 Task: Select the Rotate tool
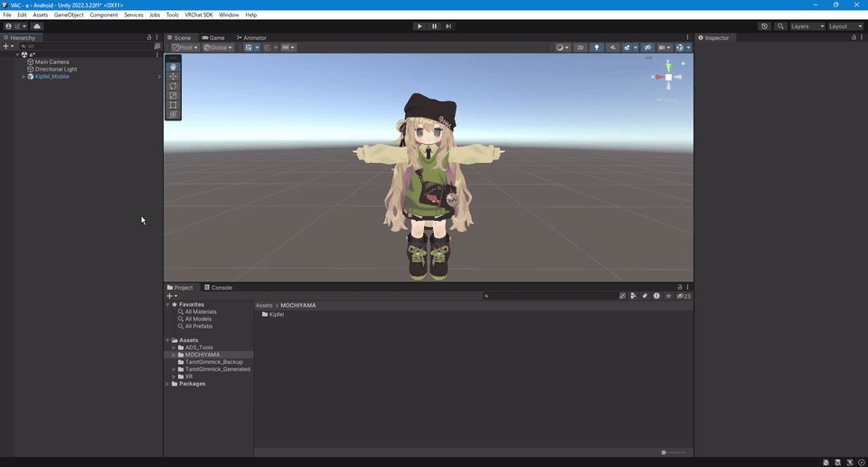[x=174, y=86]
